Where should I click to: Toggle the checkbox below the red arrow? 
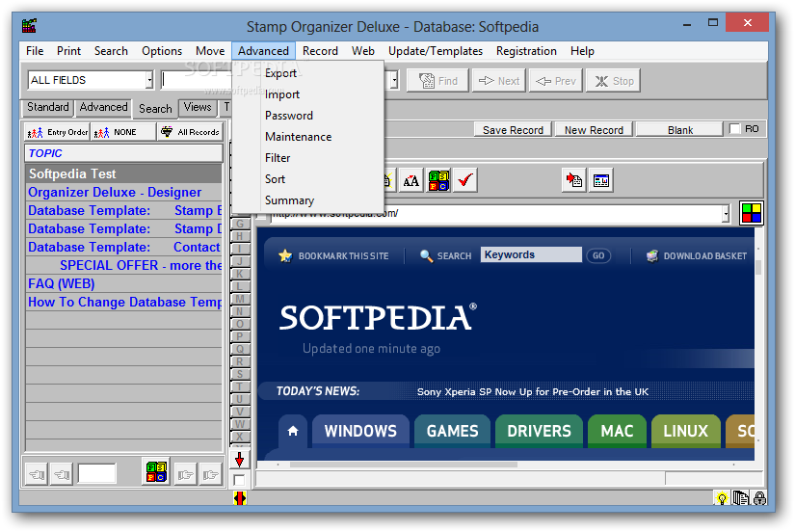click(239, 480)
